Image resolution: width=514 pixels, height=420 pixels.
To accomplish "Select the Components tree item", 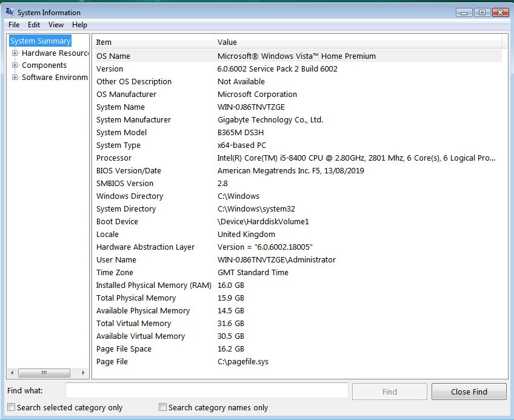I will pos(44,65).
